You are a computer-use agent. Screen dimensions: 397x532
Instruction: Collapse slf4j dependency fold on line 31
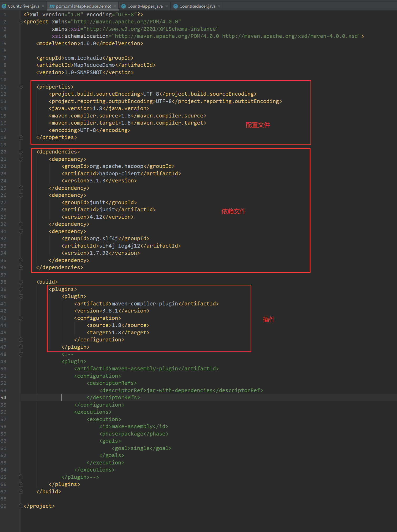click(21, 231)
